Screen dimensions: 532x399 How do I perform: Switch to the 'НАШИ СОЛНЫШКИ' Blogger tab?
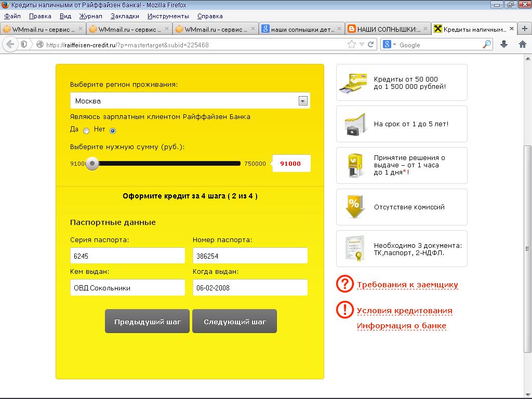click(388, 29)
